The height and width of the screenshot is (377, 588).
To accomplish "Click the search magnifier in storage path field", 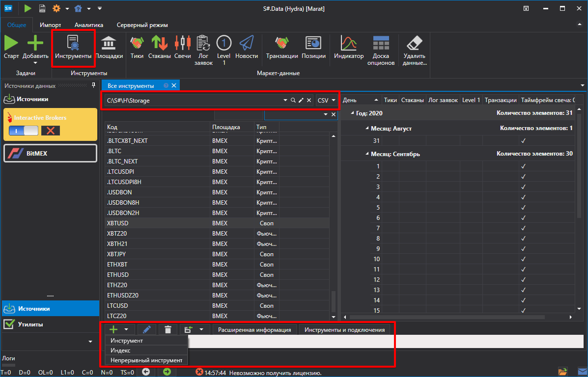I will pyautogui.click(x=293, y=100).
